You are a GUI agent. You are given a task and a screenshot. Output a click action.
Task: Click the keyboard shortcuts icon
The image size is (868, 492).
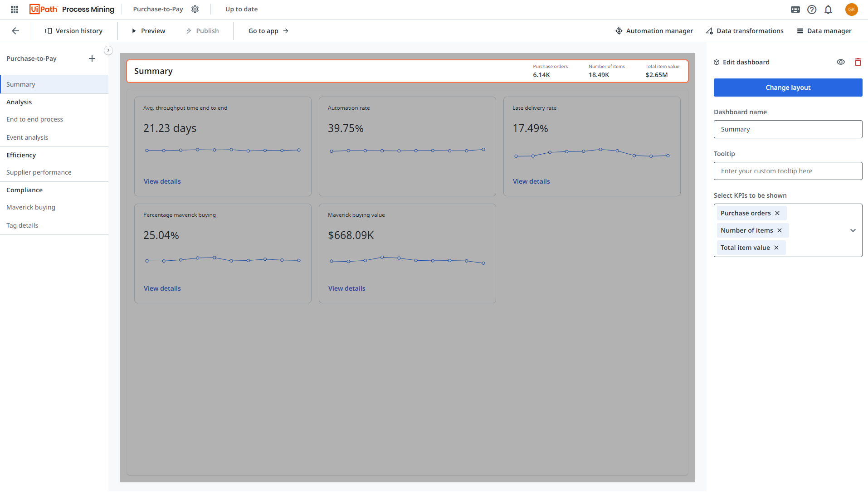(x=795, y=9)
